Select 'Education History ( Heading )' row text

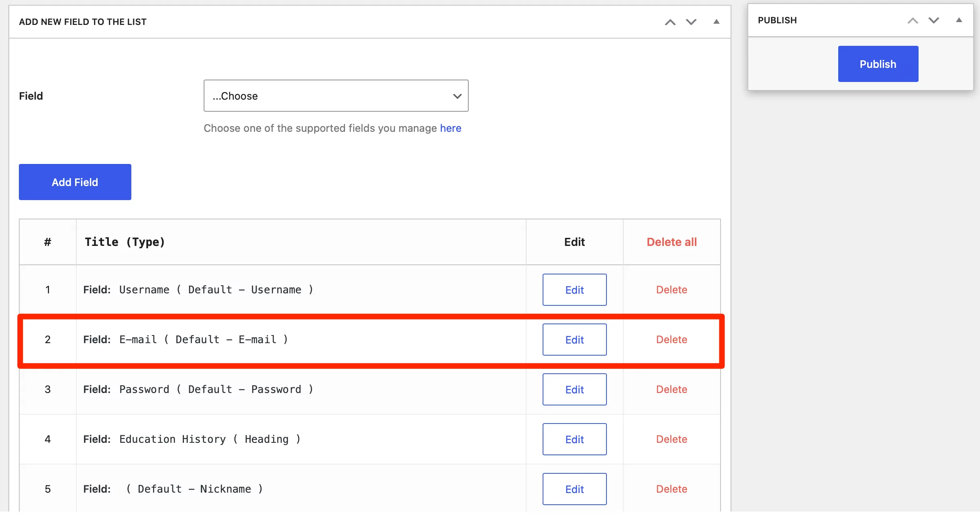pyautogui.click(x=210, y=439)
